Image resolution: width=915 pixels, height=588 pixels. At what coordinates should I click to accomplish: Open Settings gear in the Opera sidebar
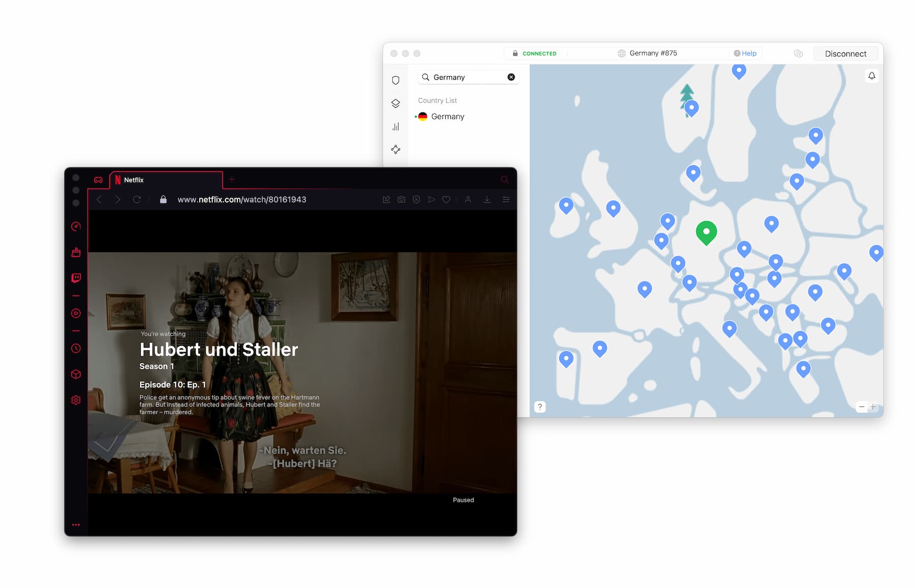point(76,400)
